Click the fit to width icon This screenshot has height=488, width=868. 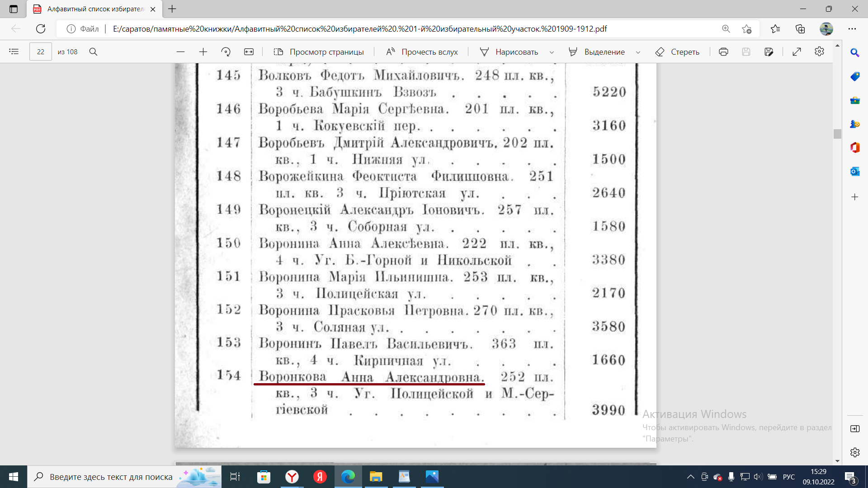249,52
